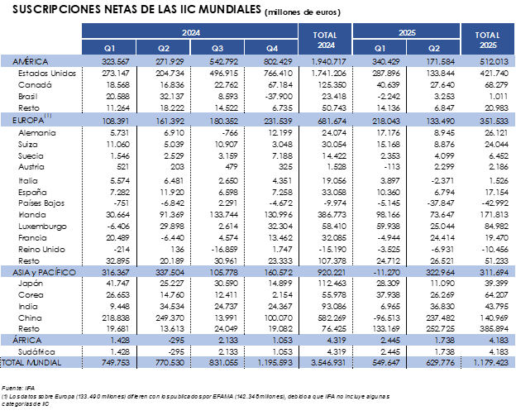Select the Europa total 2024 cell 681.674
The width and height of the screenshot is (516, 420).
(x=328, y=121)
